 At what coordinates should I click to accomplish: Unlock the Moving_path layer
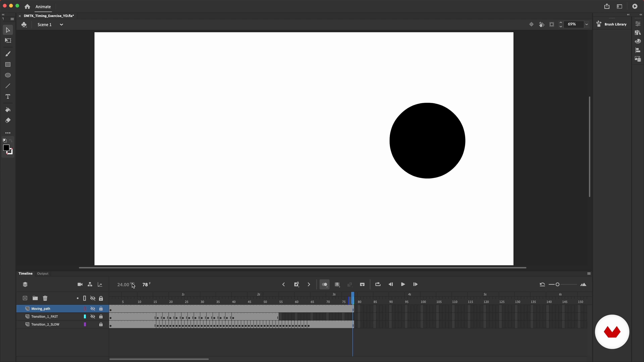[101, 309]
